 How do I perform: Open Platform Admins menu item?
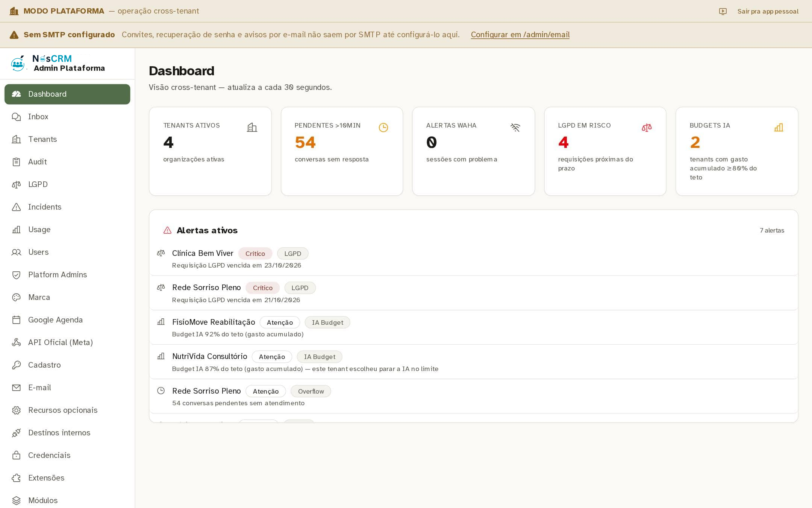click(67, 275)
